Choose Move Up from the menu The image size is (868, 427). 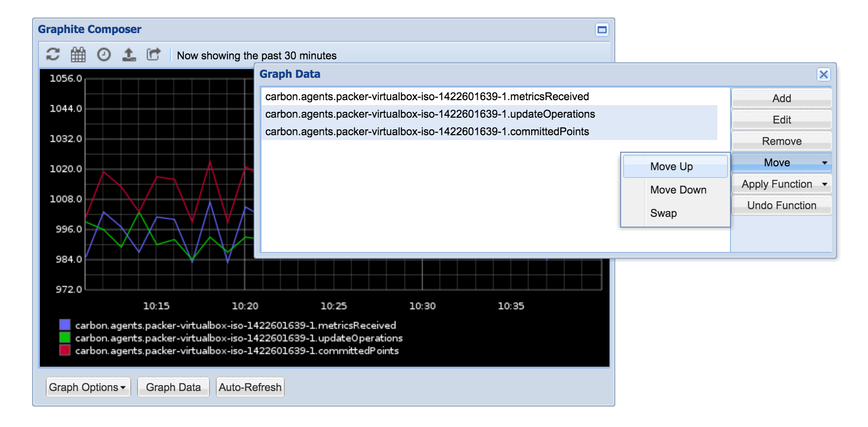676,166
